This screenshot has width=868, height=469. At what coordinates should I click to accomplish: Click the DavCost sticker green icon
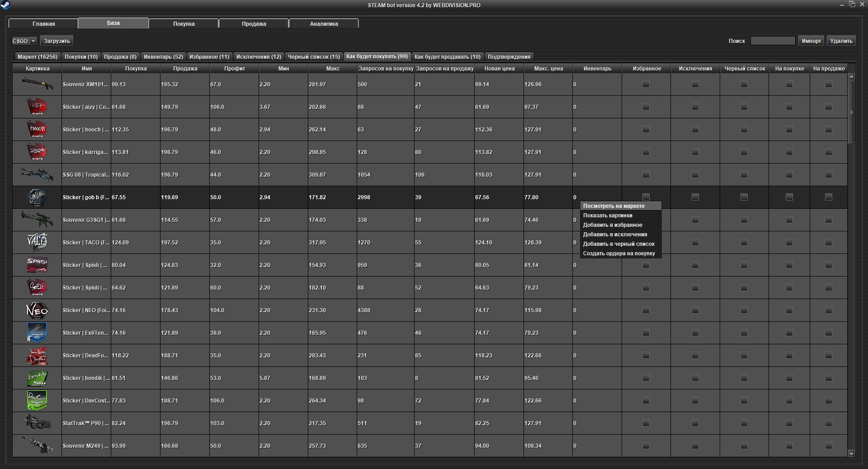point(37,400)
